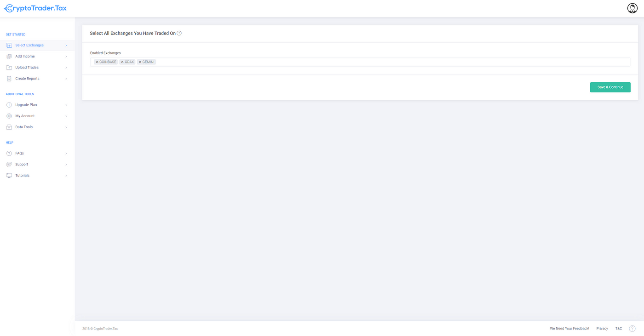This screenshot has width=644, height=336.
Task: Expand chevron next to Upgrade Plan
Action: (66, 105)
